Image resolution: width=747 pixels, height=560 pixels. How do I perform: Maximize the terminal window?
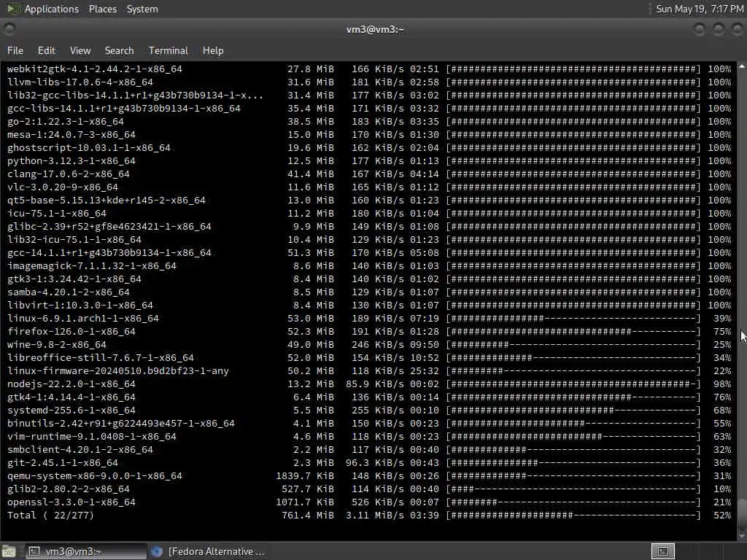tap(719, 29)
